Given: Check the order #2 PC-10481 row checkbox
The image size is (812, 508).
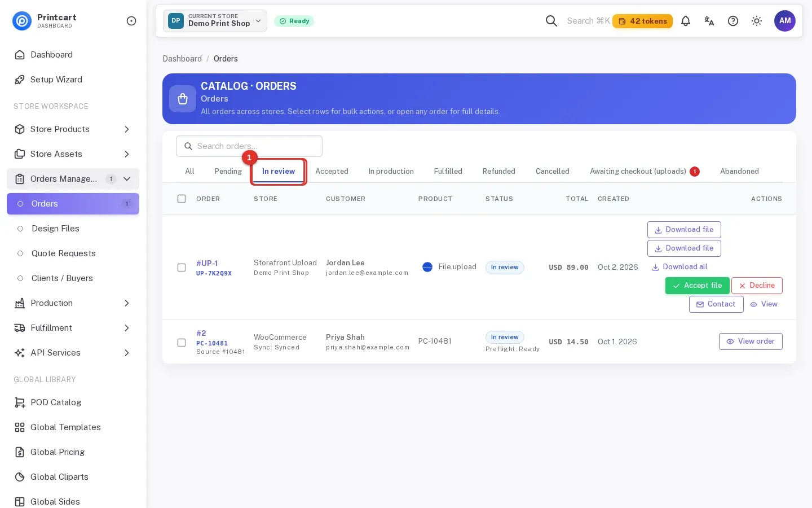Looking at the screenshot, I should pyautogui.click(x=182, y=343).
